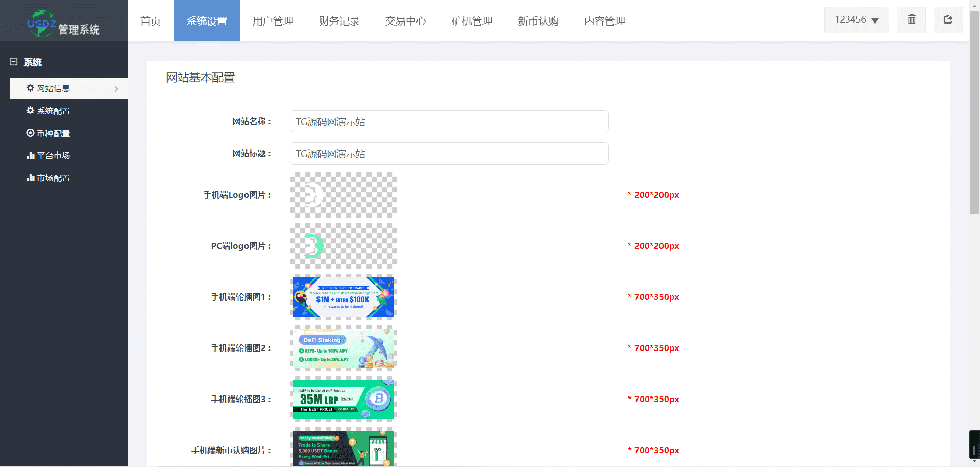Select the 手机端轮播图1 banner thumbnail
This screenshot has width=980, height=467.
coord(343,297)
